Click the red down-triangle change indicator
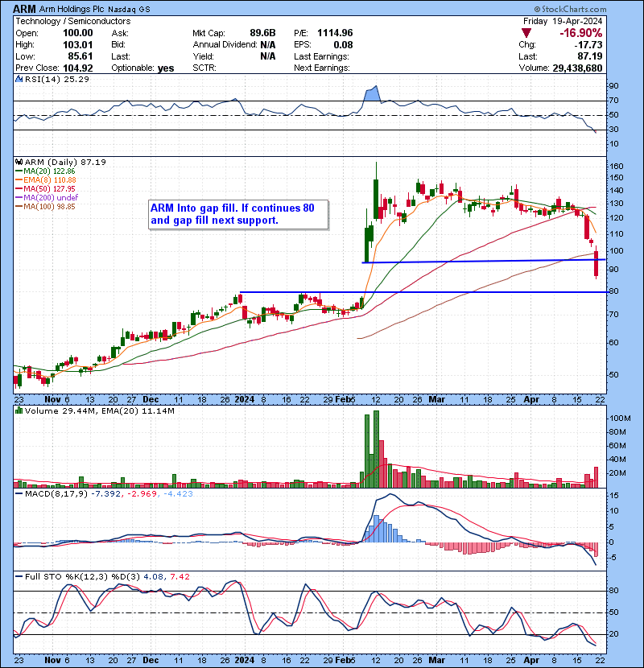This screenshot has width=644, height=668. (526, 33)
